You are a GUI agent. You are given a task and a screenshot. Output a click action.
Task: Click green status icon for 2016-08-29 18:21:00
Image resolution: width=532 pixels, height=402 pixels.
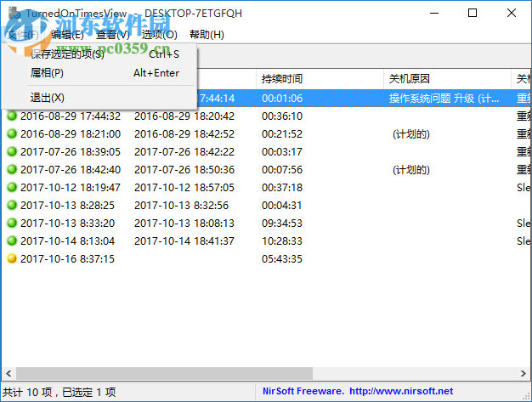(x=12, y=133)
